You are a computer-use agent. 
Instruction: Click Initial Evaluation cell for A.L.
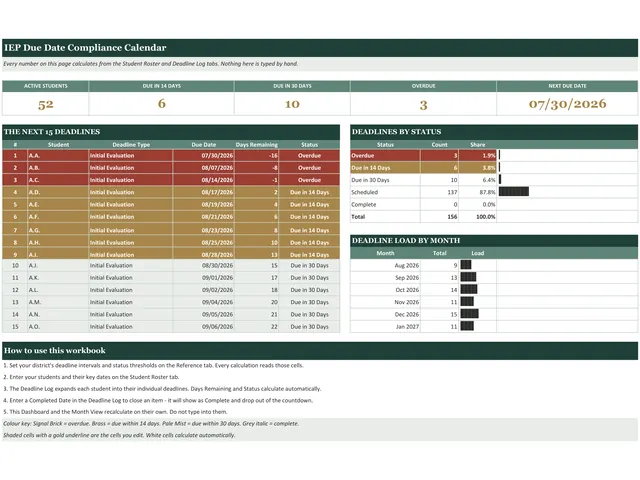click(x=131, y=290)
